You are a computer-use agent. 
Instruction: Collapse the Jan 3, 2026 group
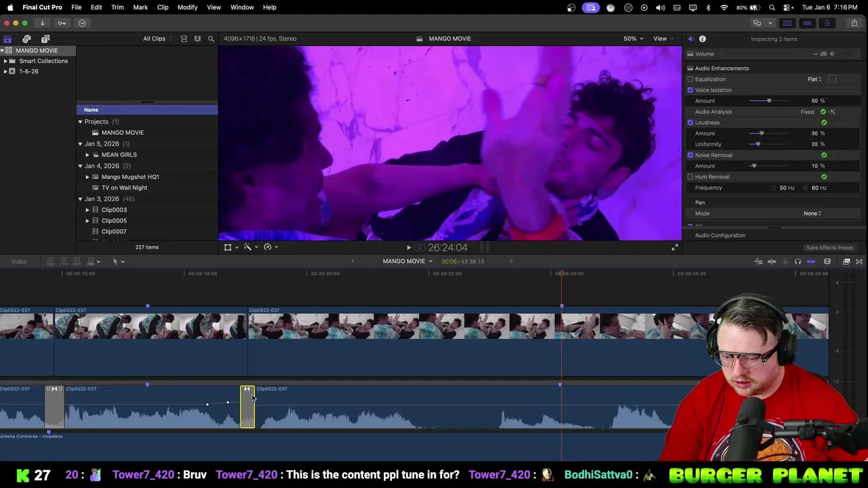[x=80, y=199]
